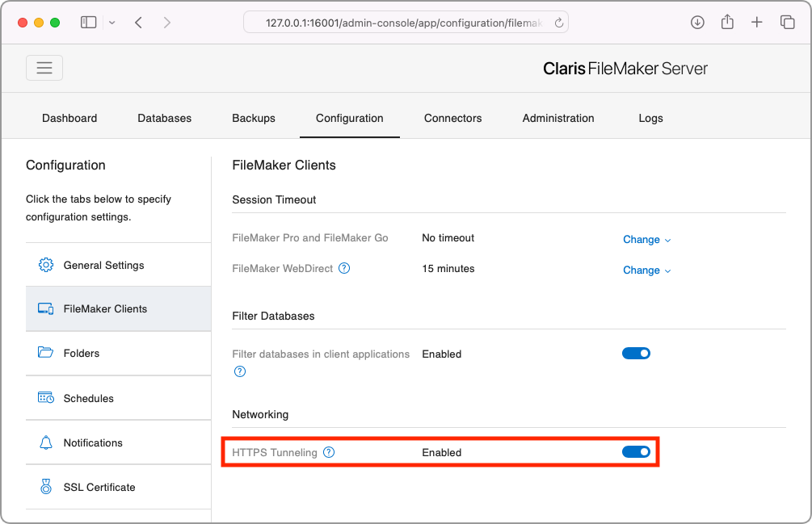Open General Settings in the sidebar
812x524 pixels.
103,264
